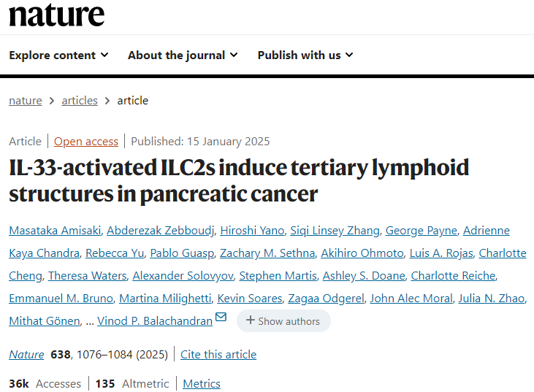Open the About the journal dropdown
534x392 pixels.
click(183, 55)
